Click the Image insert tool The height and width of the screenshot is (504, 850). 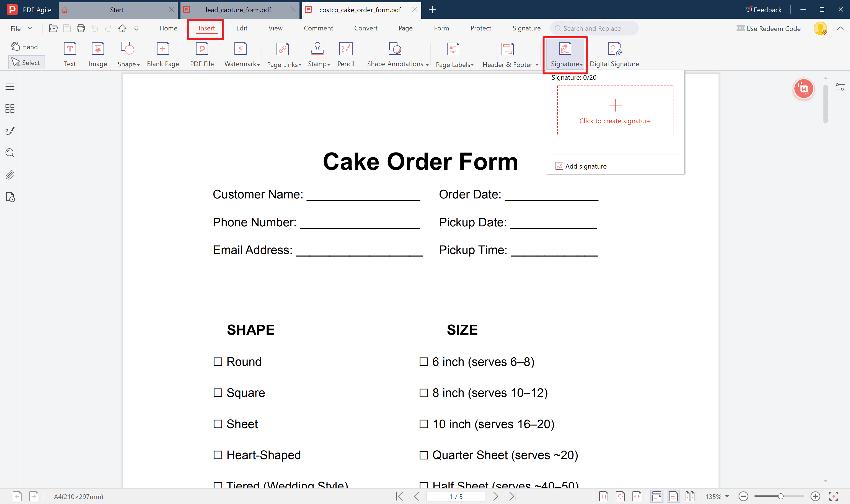(98, 54)
